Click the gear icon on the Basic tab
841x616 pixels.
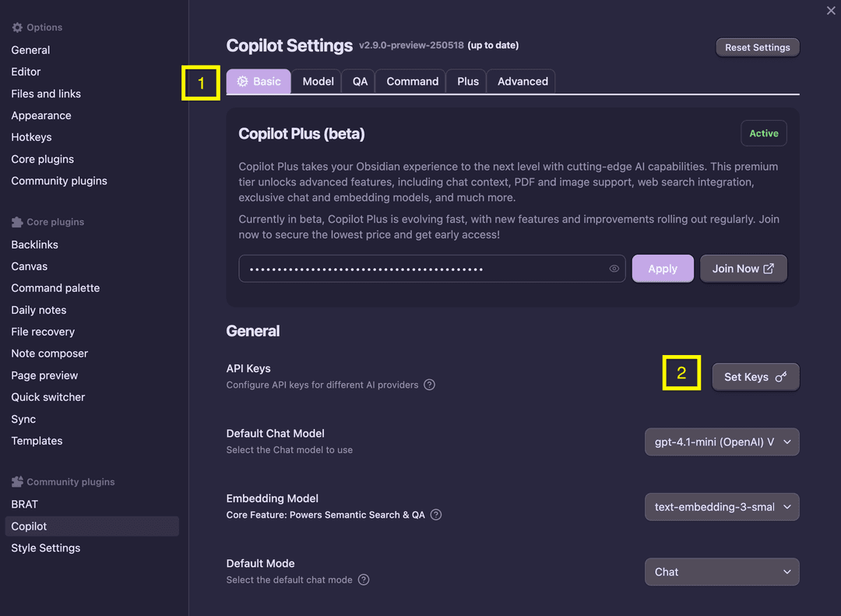[x=241, y=81]
